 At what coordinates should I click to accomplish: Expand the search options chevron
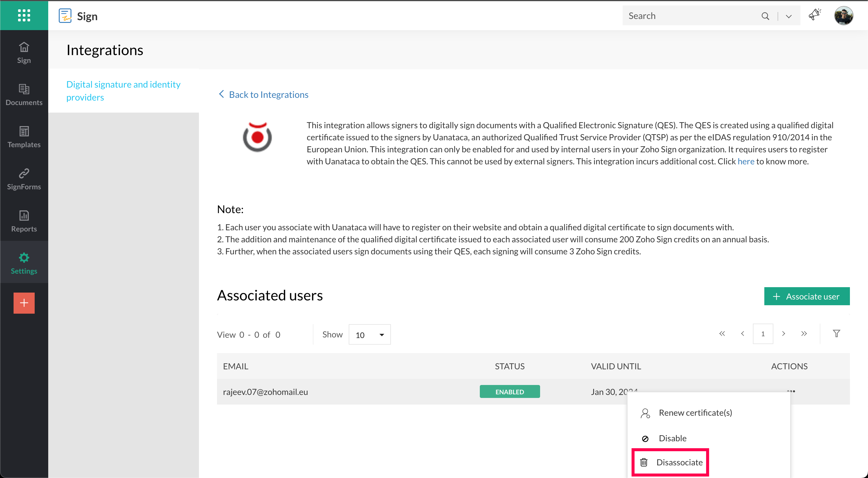coord(788,16)
